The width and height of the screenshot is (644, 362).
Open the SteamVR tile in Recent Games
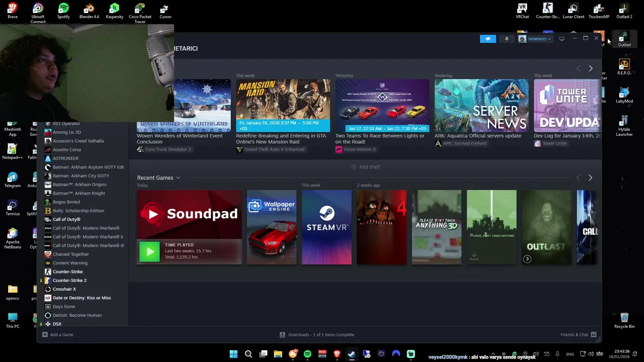tap(327, 227)
